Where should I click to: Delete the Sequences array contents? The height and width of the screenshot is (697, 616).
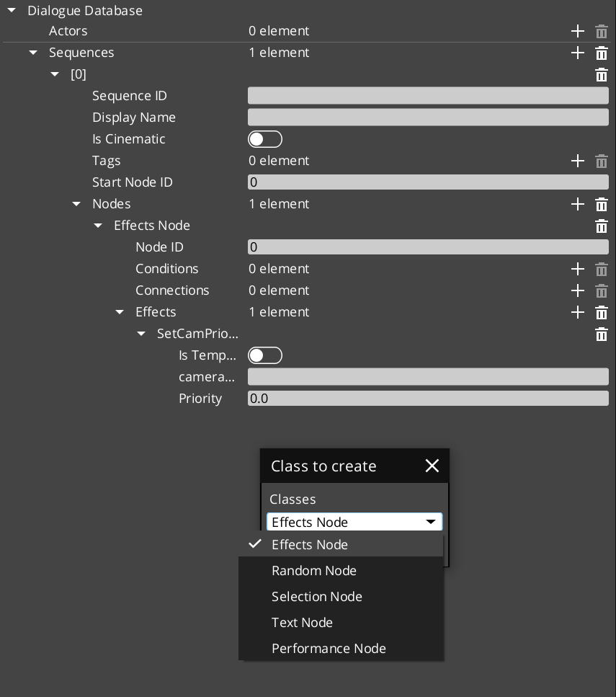pyautogui.click(x=602, y=53)
